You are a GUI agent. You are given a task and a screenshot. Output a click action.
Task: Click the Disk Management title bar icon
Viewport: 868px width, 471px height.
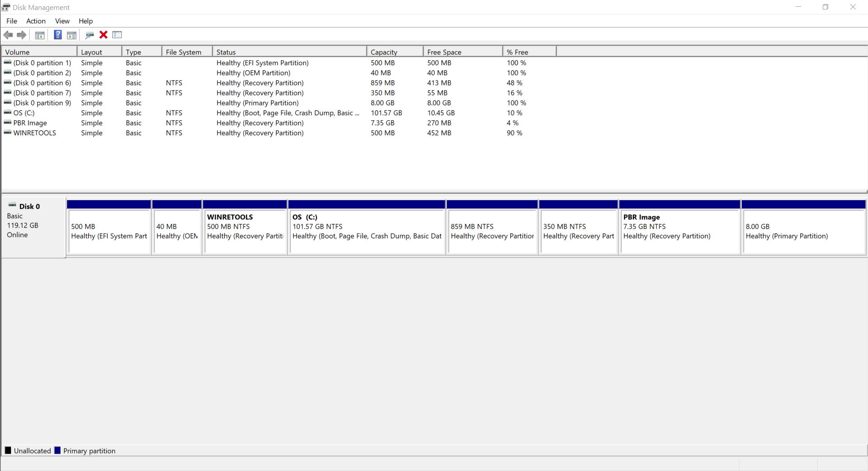click(6, 7)
